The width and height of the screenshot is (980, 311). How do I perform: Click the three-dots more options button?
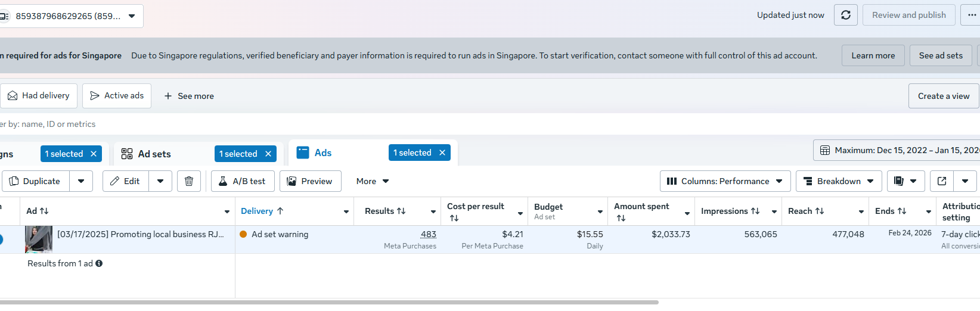972,15
